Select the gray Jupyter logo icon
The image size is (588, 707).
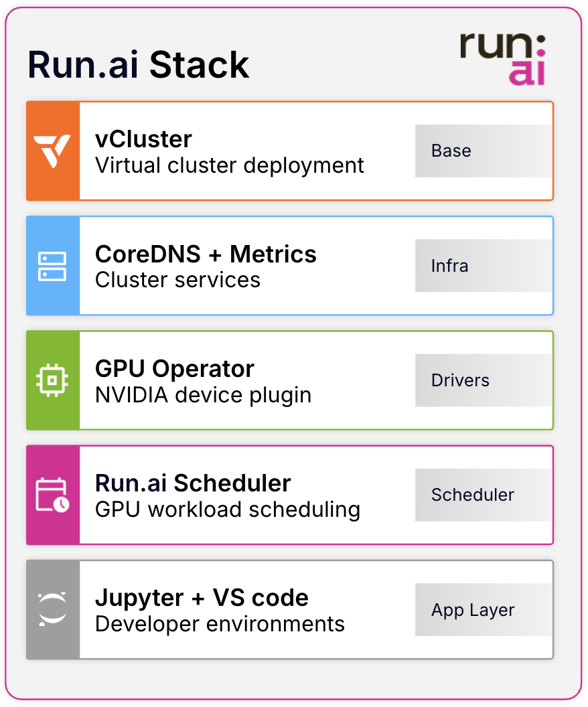[x=53, y=609]
